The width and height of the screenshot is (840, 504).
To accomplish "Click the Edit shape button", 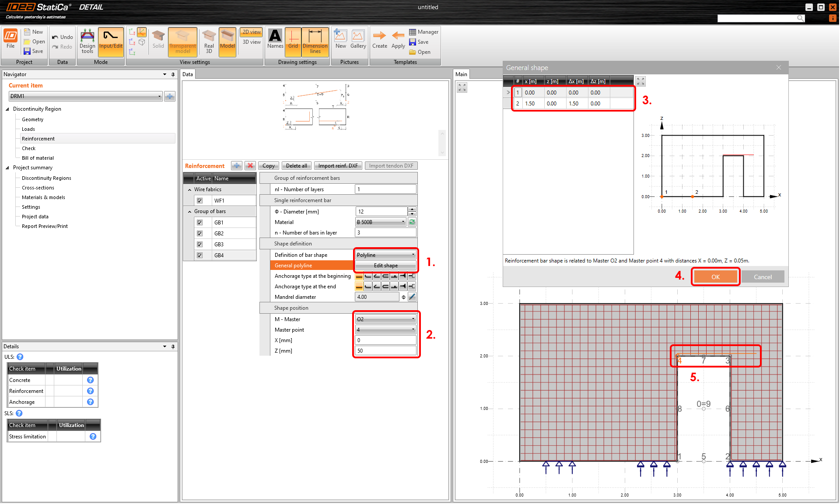I will point(385,266).
